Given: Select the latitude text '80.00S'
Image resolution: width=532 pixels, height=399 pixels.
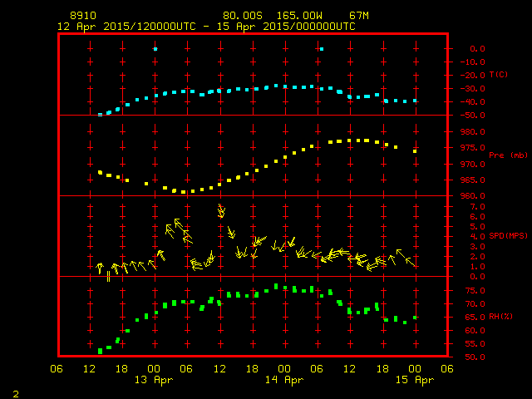Looking at the screenshot, I should point(243,16).
